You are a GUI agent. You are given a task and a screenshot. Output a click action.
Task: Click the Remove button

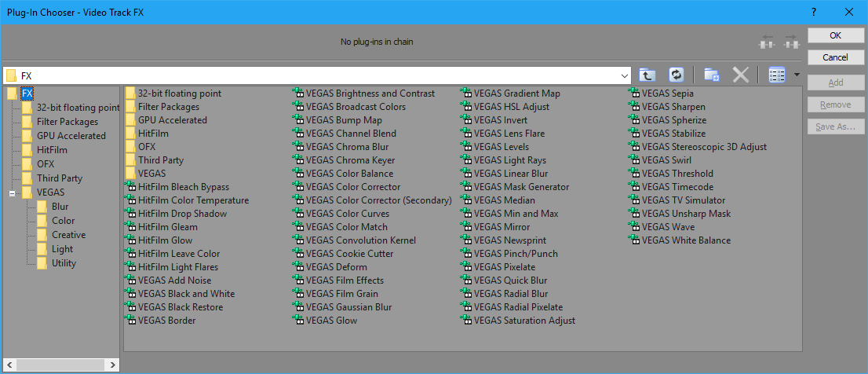click(835, 104)
